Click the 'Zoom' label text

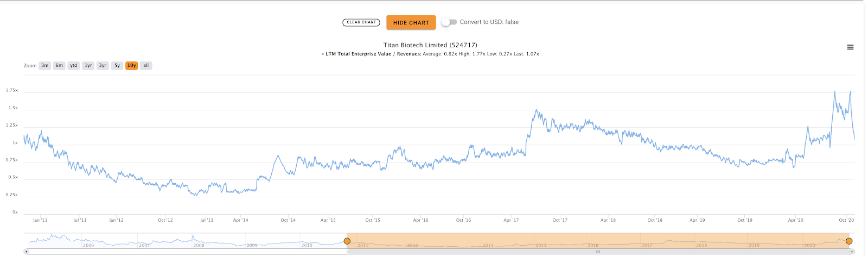point(30,66)
